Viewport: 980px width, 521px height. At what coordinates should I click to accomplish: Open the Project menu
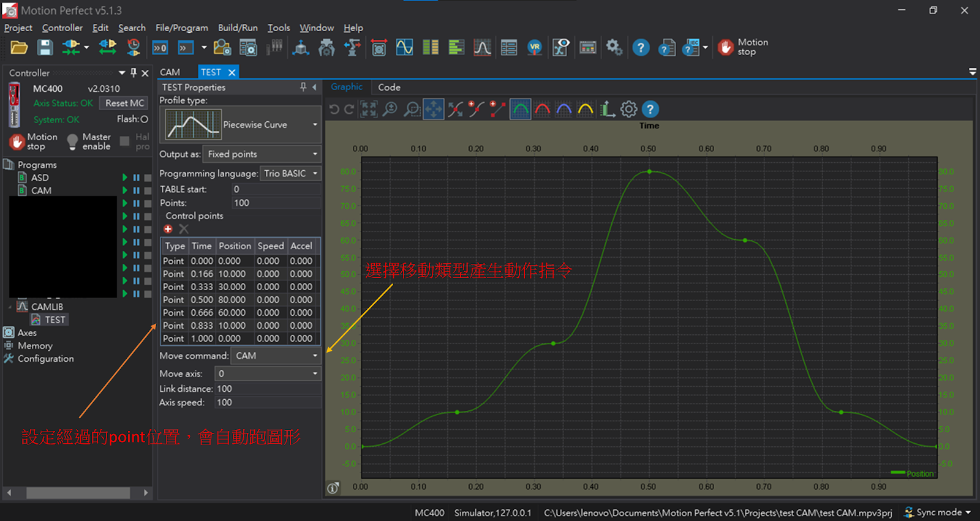tap(18, 28)
